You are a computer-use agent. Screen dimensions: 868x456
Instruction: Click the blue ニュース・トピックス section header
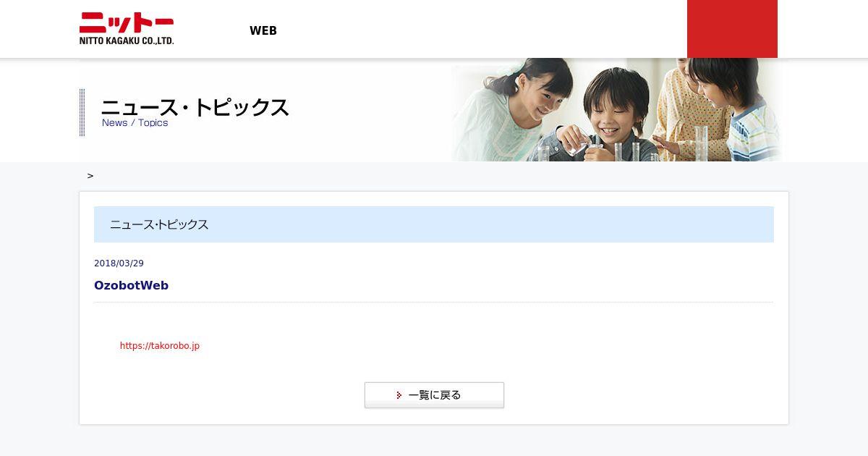pyautogui.click(x=434, y=224)
